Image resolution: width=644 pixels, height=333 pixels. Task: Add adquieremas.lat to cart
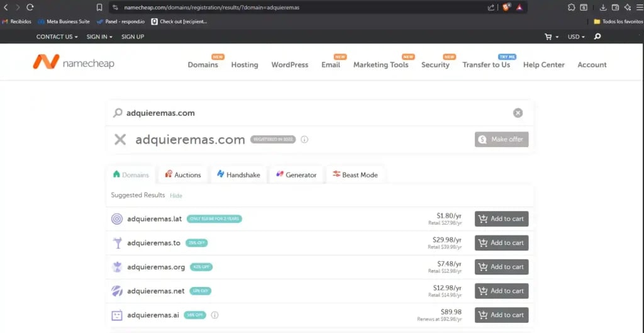[501, 218]
